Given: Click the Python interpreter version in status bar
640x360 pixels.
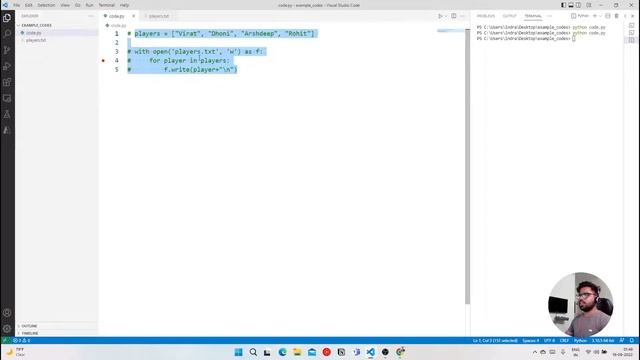Looking at the screenshot, I should coord(603,340).
